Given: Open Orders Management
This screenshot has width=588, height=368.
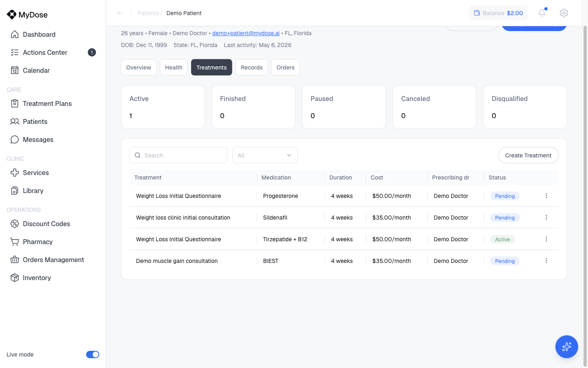Looking at the screenshot, I should point(53,260).
